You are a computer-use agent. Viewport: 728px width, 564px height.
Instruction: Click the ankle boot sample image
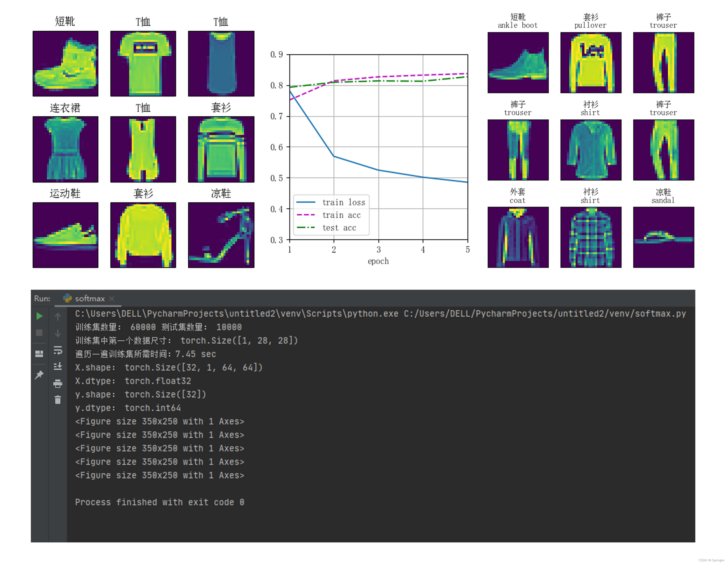click(65, 64)
